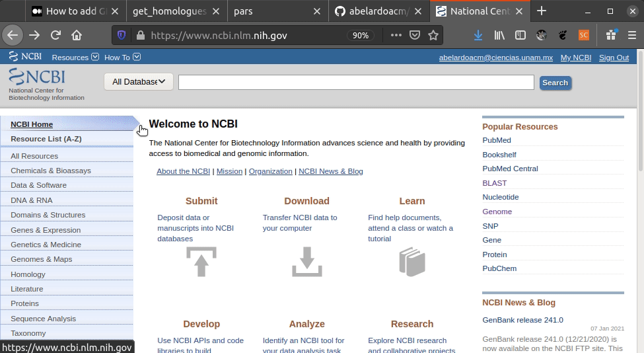644x353 pixels.
Task: Open the library bookshelf icon
Action: (499, 35)
